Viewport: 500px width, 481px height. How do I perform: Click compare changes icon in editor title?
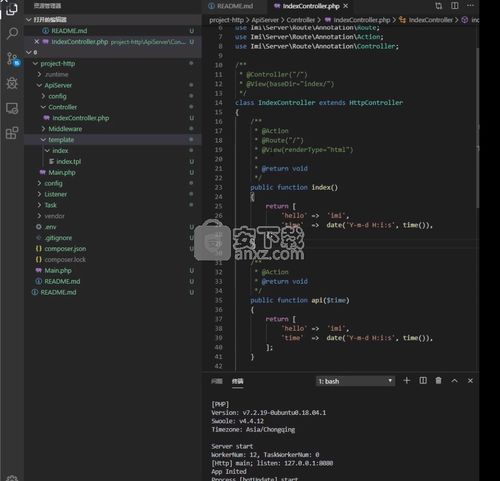[439, 6]
